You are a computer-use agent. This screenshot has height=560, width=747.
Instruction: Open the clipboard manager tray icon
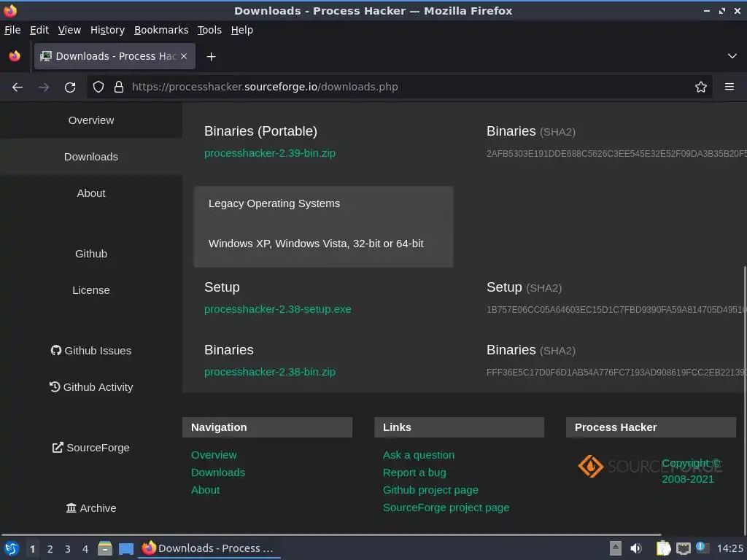[x=663, y=548]
